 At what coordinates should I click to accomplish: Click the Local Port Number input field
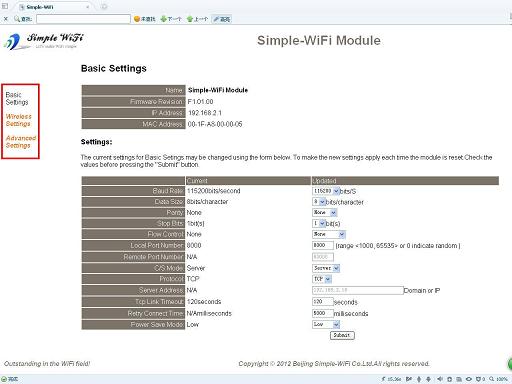(323, 245)
